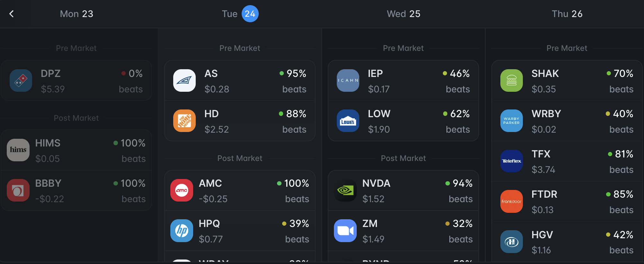644x264 pixels.
Task: Switch to the Wed 25 column header
Action: click(403, 14)
